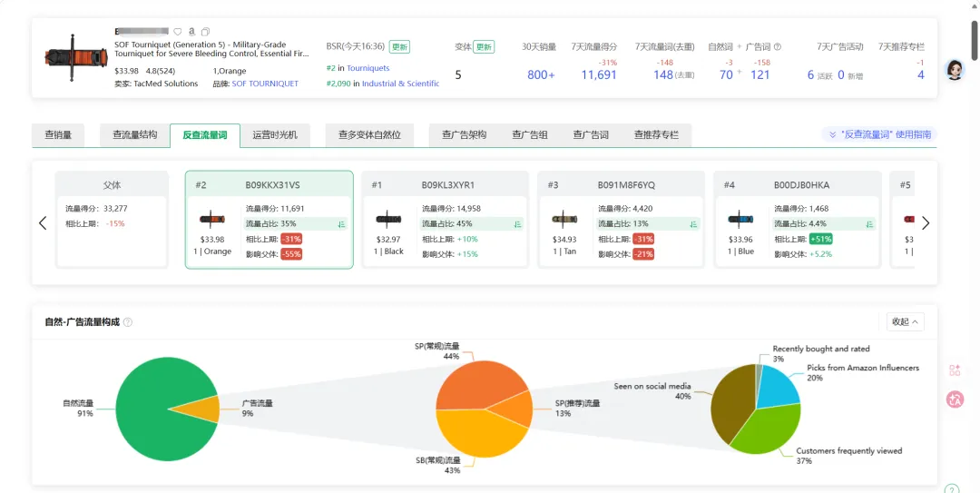Open the Amazon logo icon link
Image resolution: width=980 pixels, height=493 pixels.
point(191,31)
